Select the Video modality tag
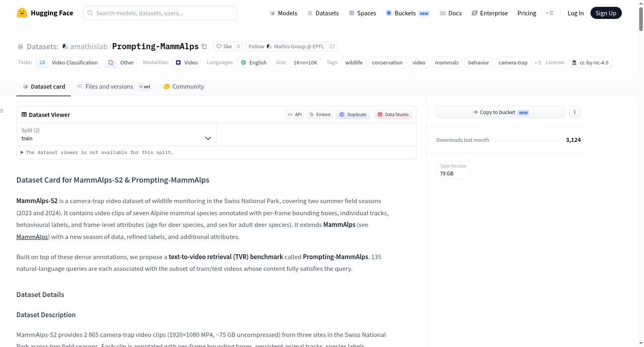Viewport: 644px width, 347px height. (x=187, y=62)
